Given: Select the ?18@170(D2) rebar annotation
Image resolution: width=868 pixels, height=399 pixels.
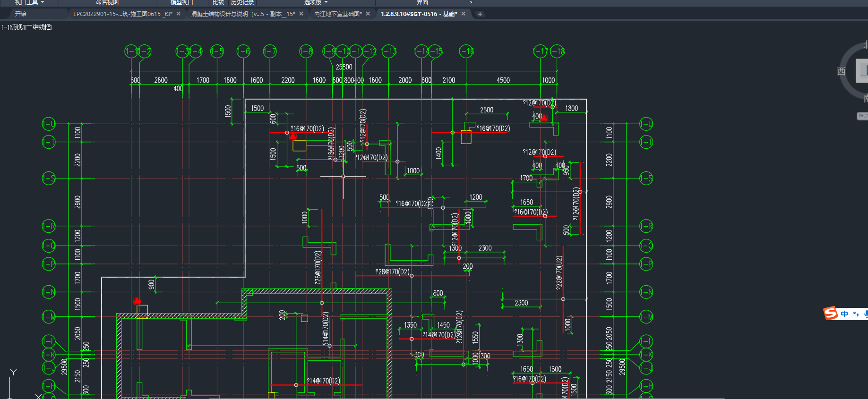Looking at the screenshot, I should click(331, 144).
